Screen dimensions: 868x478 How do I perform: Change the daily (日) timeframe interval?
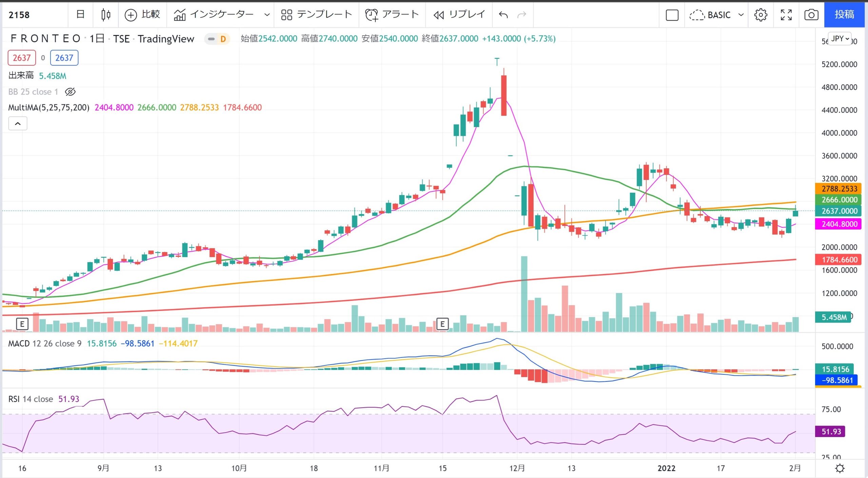pos(80,15)
